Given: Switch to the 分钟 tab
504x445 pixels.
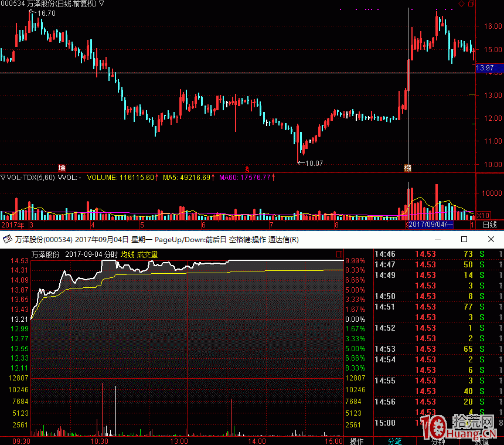Looking at the screenshot, I should coord(438,442).
